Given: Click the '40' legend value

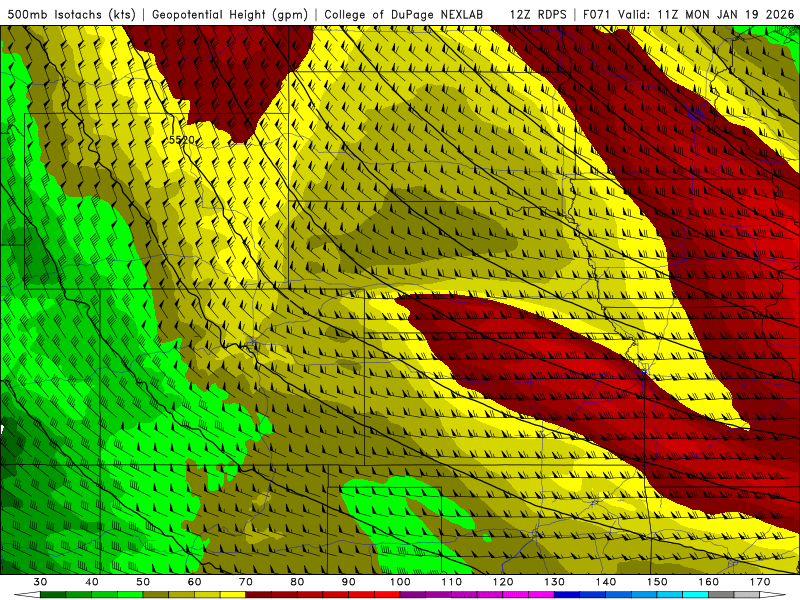Looking at the screenshot, I should (x=92, y=582).
